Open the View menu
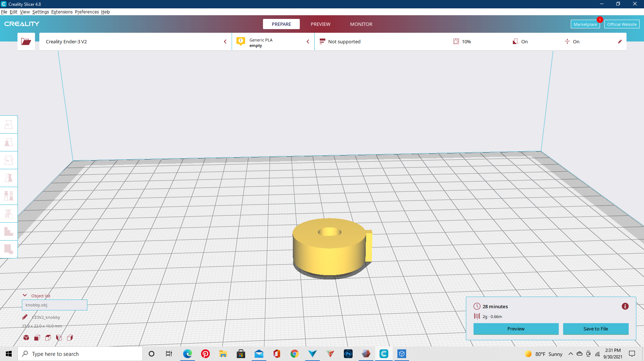 tap(25, 12)
